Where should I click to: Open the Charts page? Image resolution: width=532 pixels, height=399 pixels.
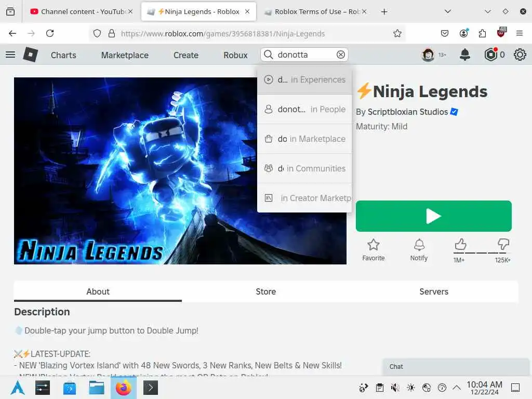pyautogui.click(x=63, y=55)
